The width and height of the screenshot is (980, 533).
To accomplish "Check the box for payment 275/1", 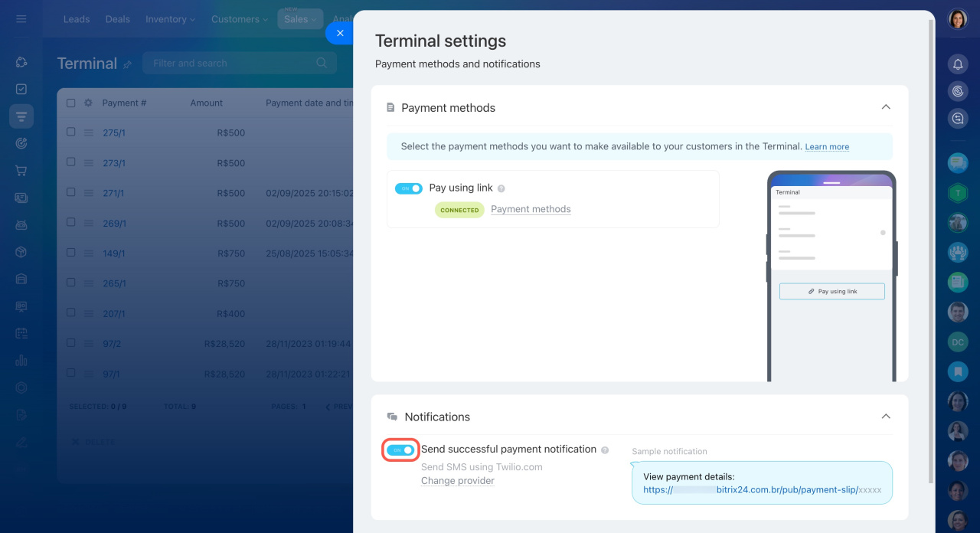I will tap(71, 132).
